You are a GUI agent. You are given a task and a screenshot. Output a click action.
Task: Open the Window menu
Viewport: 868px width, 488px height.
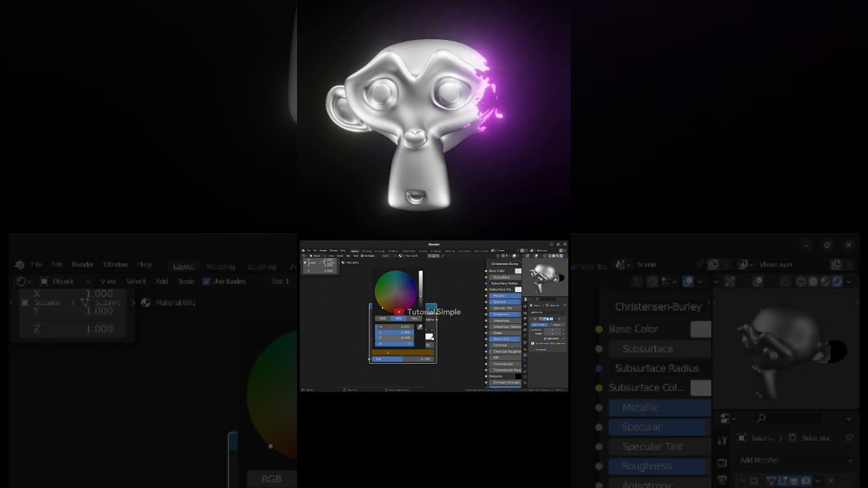tap(334, 250)
